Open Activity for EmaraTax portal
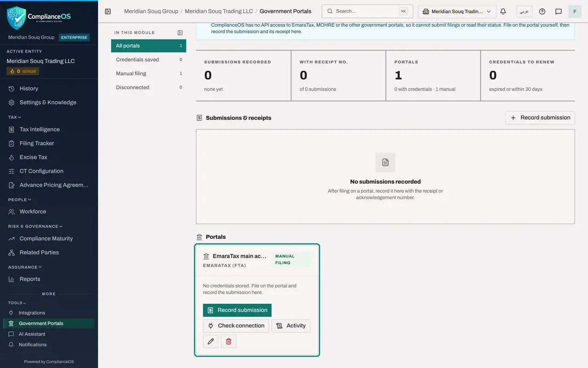The height and width of the screenshot is (368, 588). pyautogui.click(x=291, y=326)
